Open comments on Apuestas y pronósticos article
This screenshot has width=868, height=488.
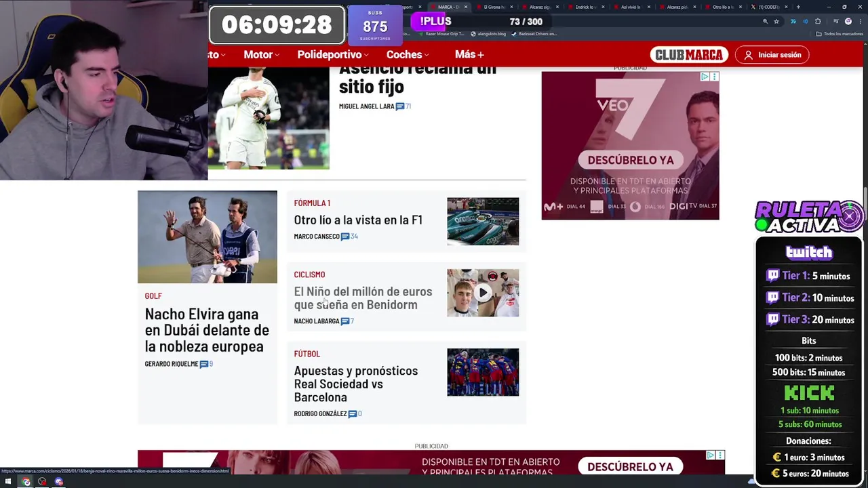(353, 414)
